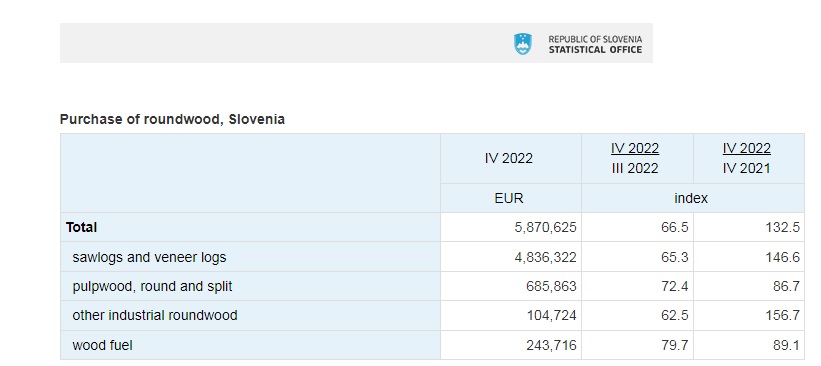Select the sawlogs value 4,836,322

click(x=546, y=257)
